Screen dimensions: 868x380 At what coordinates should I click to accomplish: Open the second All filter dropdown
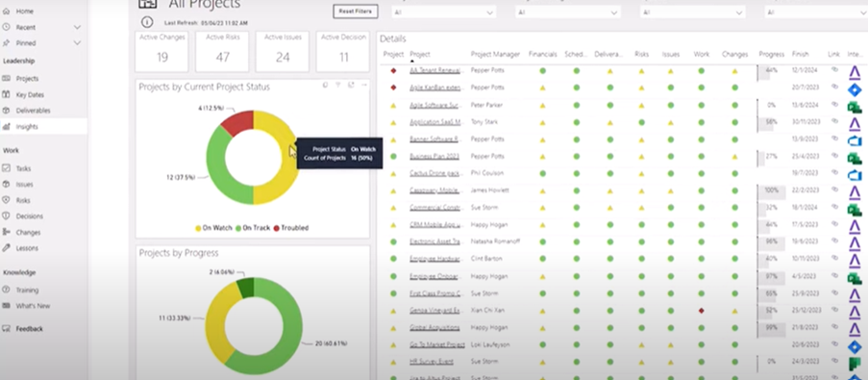(x=567, y=13)
